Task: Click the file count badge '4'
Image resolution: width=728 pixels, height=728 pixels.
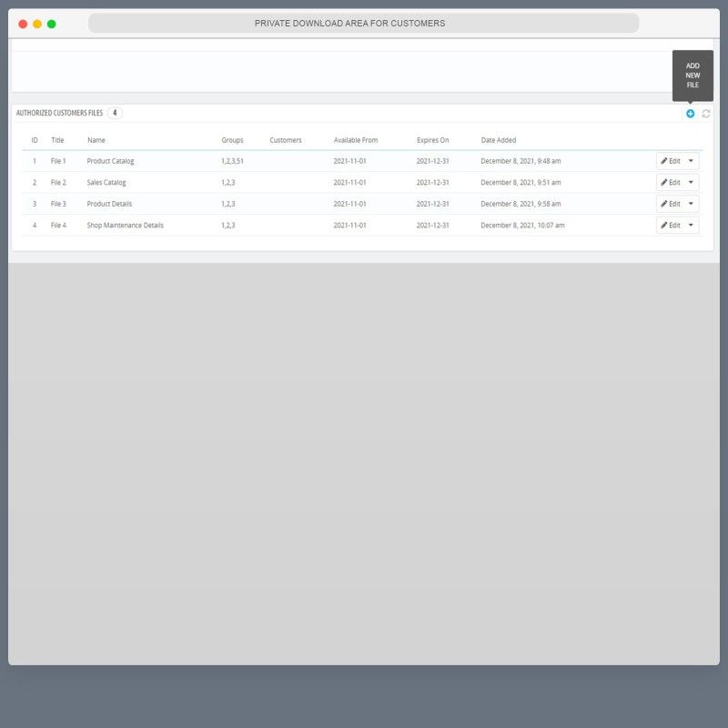Action: 115,113
